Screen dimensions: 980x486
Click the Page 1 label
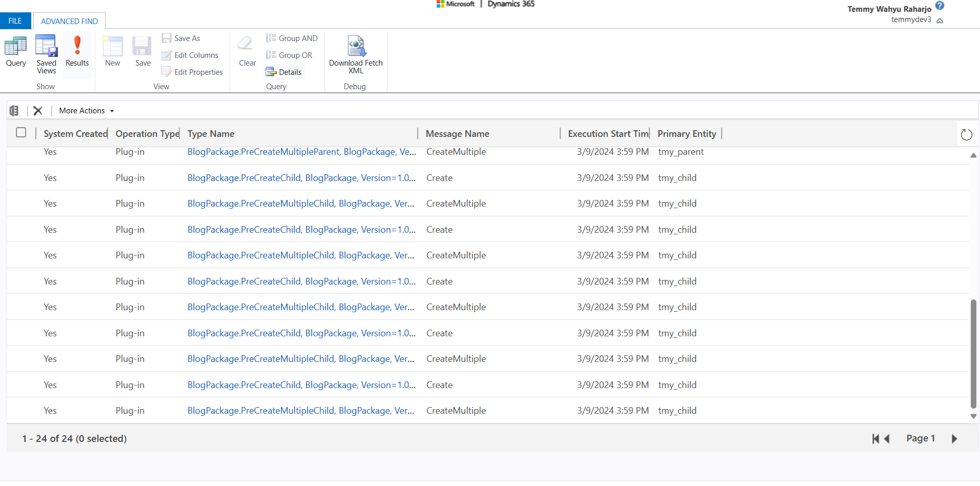coord(921,438)
